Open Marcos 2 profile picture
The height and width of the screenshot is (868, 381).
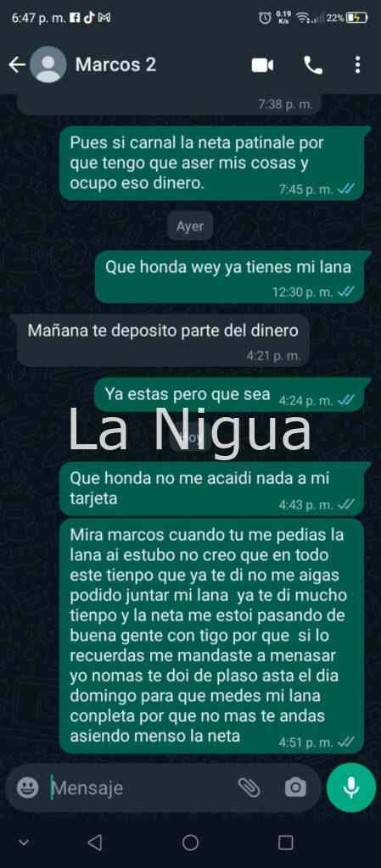click(48, 64)
